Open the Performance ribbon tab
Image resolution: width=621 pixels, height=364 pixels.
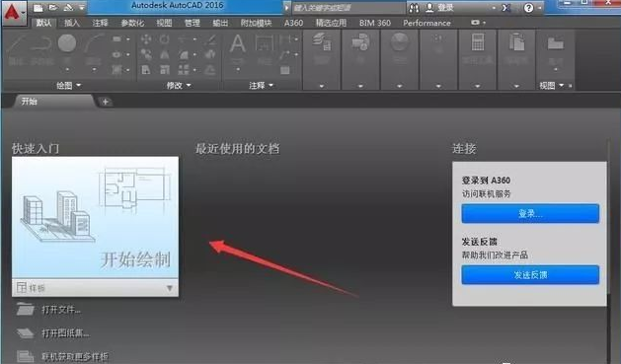(x=427, y=23)
